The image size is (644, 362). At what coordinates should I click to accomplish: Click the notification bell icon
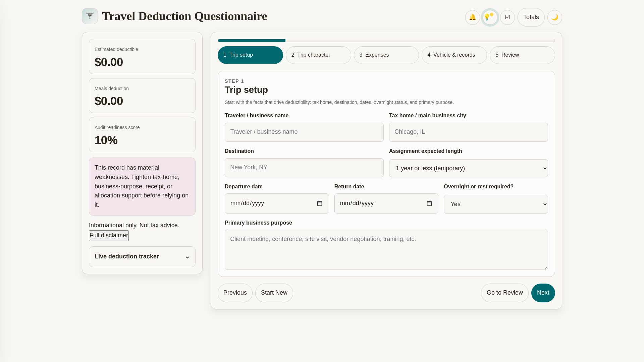[472, 17]
